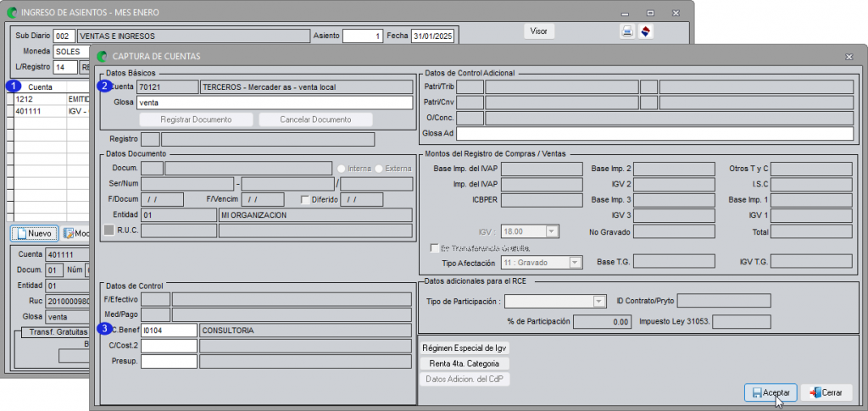Click the Glosa Ad input field
The height and width of the screenshot is (411, 868).
click(654, 133)
